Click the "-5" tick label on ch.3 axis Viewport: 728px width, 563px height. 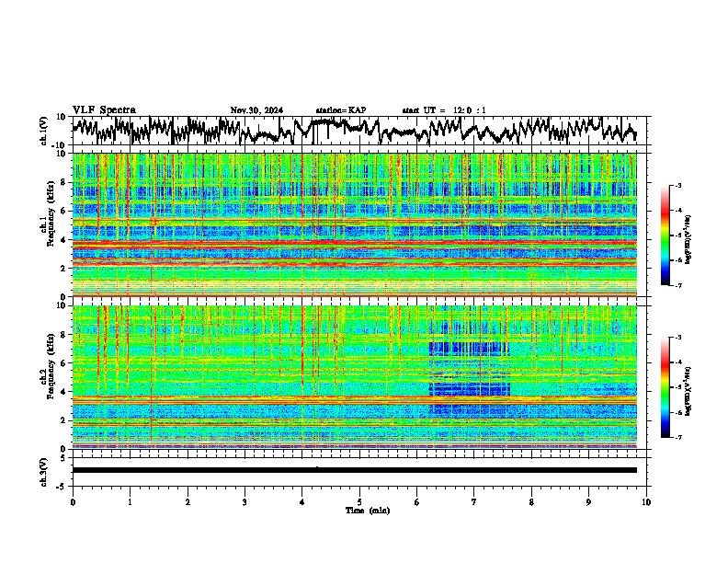click(x=61, y=487)
